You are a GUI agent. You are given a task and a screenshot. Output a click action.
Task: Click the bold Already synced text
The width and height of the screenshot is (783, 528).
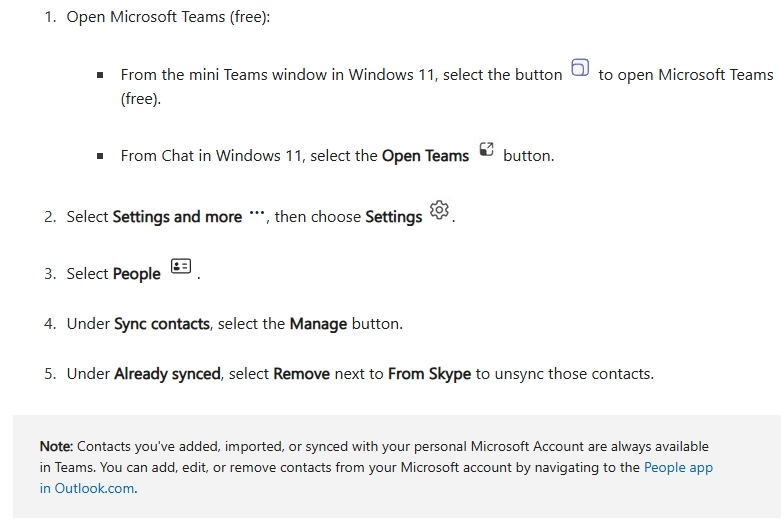tap(167, 374)
